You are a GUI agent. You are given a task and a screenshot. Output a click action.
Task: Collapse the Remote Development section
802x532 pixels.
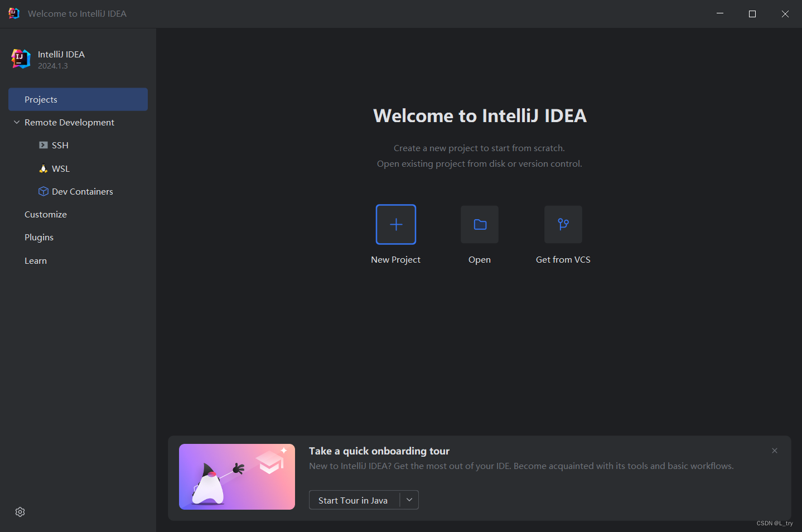pyautogui.click(x=17, y=122)
